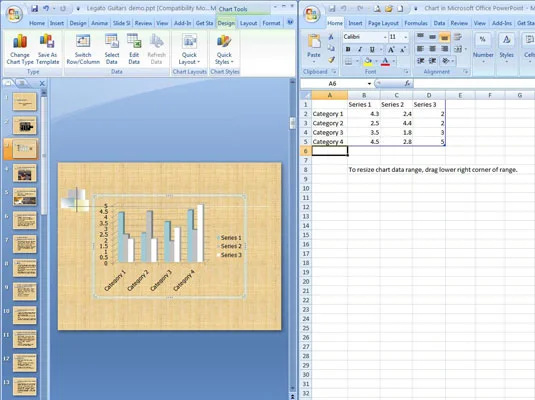Toggle Middle Align in Excel
The image size is (535, 400).
432,37
